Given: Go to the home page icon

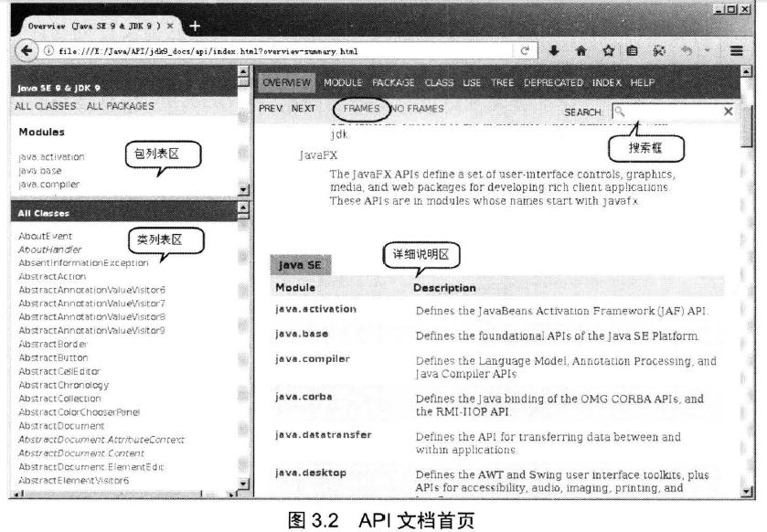Looking at the screenshot, I should [x=581, y=50].
